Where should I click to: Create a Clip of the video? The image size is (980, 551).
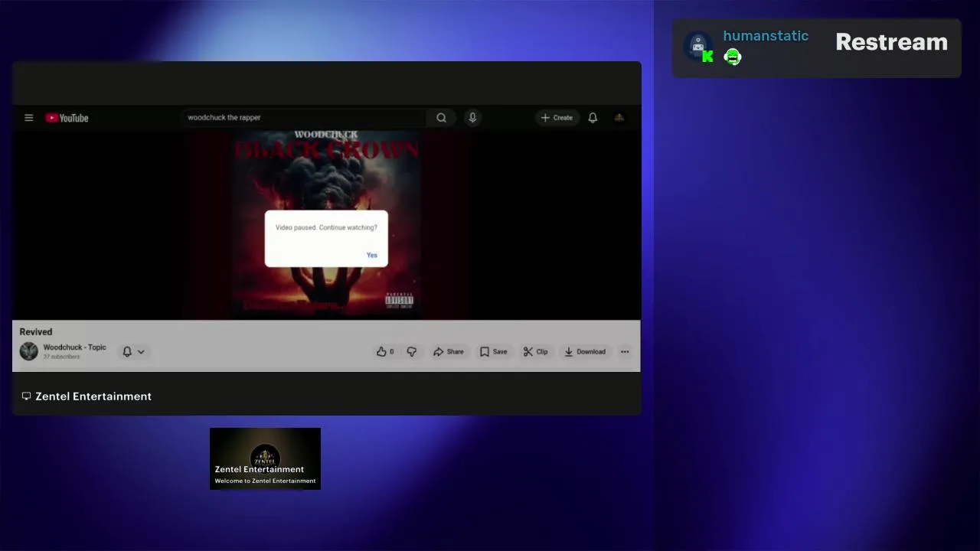click(536, 352)
